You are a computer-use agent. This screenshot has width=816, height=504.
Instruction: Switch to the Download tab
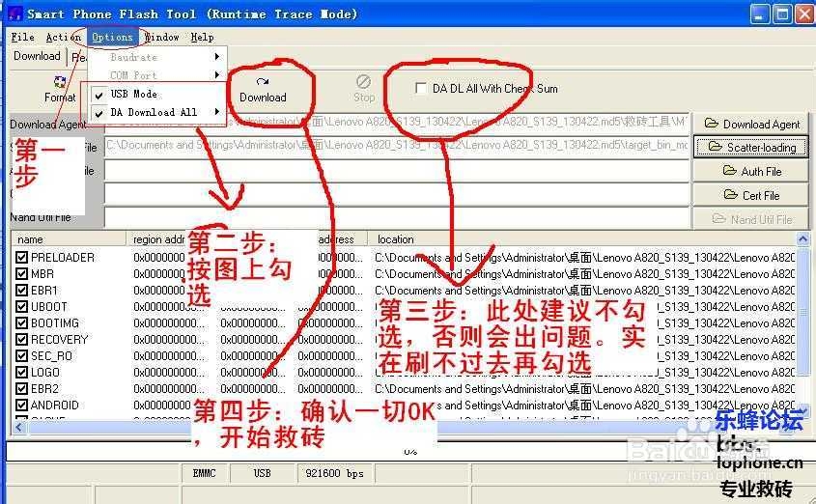[x=37, y=56]
